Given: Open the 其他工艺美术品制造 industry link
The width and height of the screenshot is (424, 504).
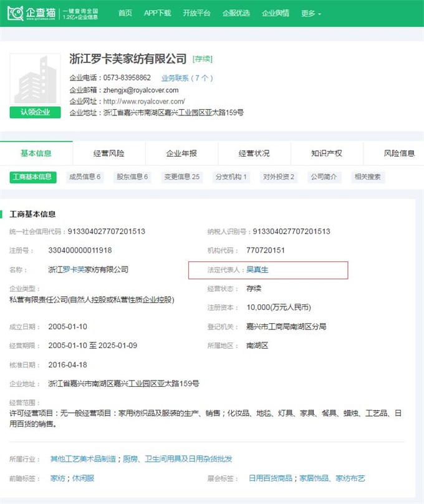Looking at the screenshot, I should (x=83, y=459).
